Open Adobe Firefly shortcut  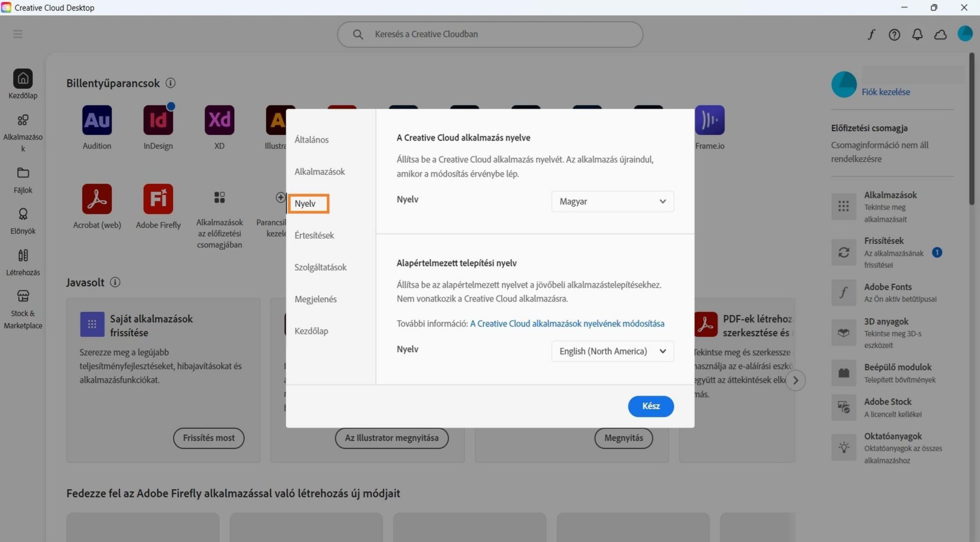tap(158, 199)
